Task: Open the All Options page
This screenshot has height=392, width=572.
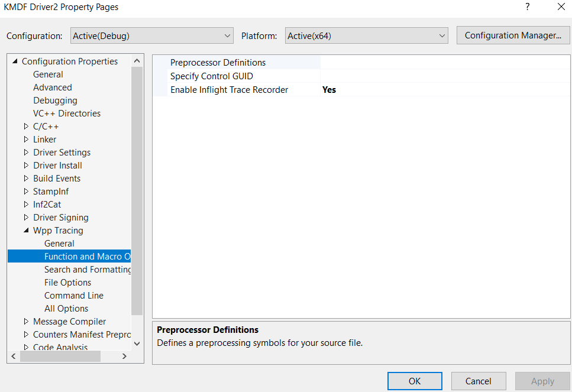Action: tap(66, 308)
